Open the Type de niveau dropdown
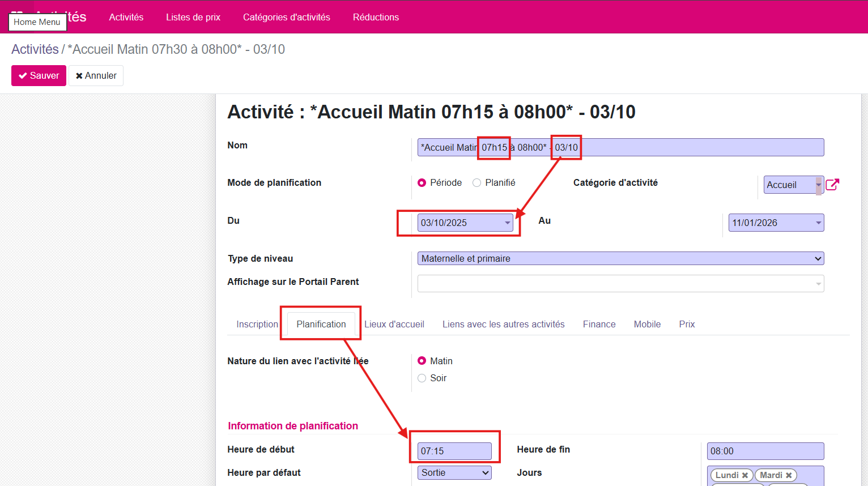Image resolution: width=868 pixels, height=486 pixels. point(620,258)
